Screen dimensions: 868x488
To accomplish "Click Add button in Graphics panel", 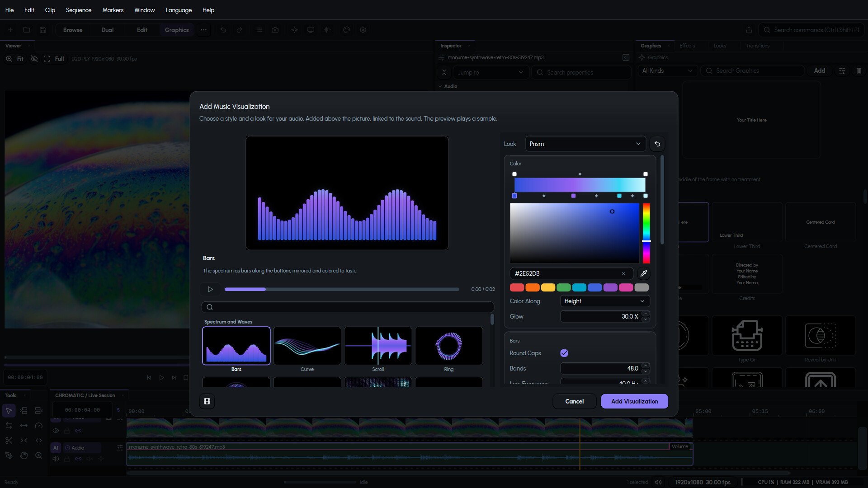I will coord(820,70).
